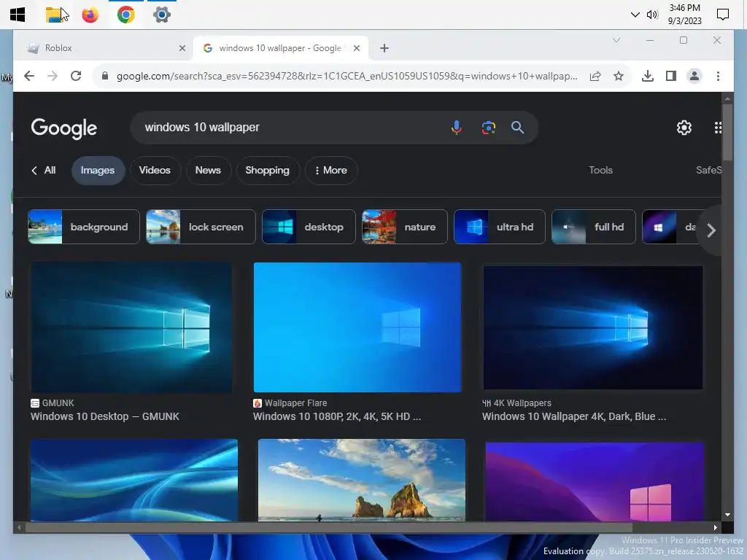The height and width of the screenshot is (560, 747).
Task: Open the notification center icon
Action: pos(723,15)
